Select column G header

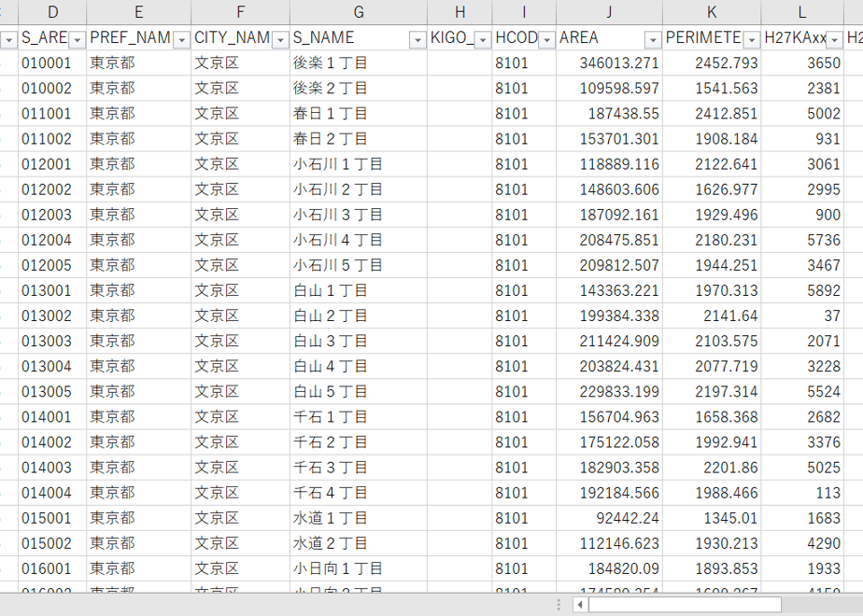pos(359,11)
